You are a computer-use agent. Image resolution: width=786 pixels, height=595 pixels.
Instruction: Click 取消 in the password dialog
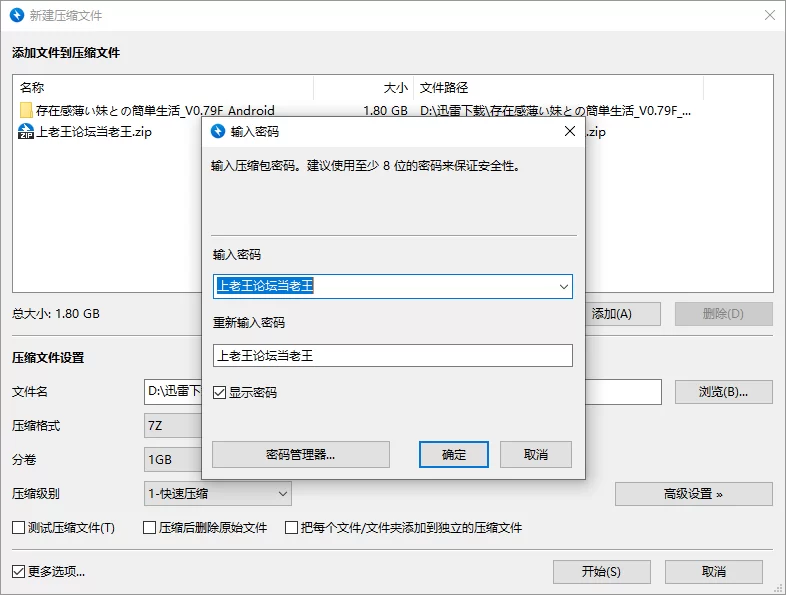[x=535, y=455]
